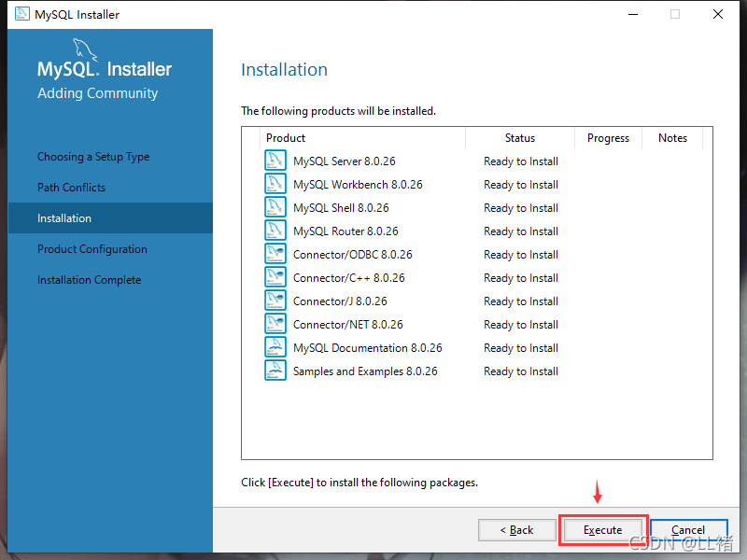Select the MySQL Workbench 8.0.26 row text

coord(358,185)
